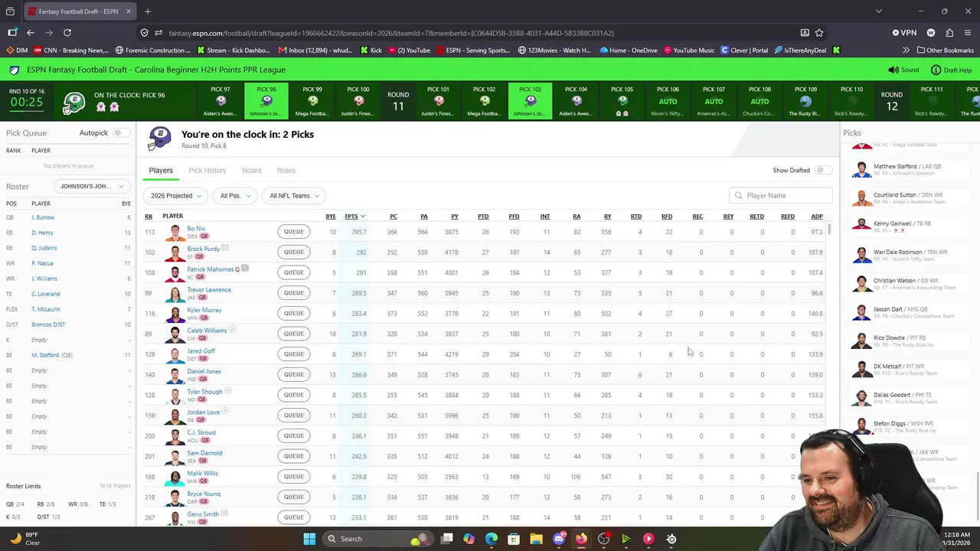The image size is (980, 551).
Task: Close the Fantasy Football Draft tab
Action: (128, 11)
